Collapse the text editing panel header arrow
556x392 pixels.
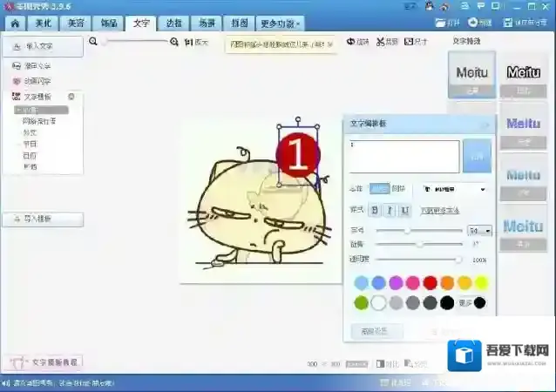point(485,125)
